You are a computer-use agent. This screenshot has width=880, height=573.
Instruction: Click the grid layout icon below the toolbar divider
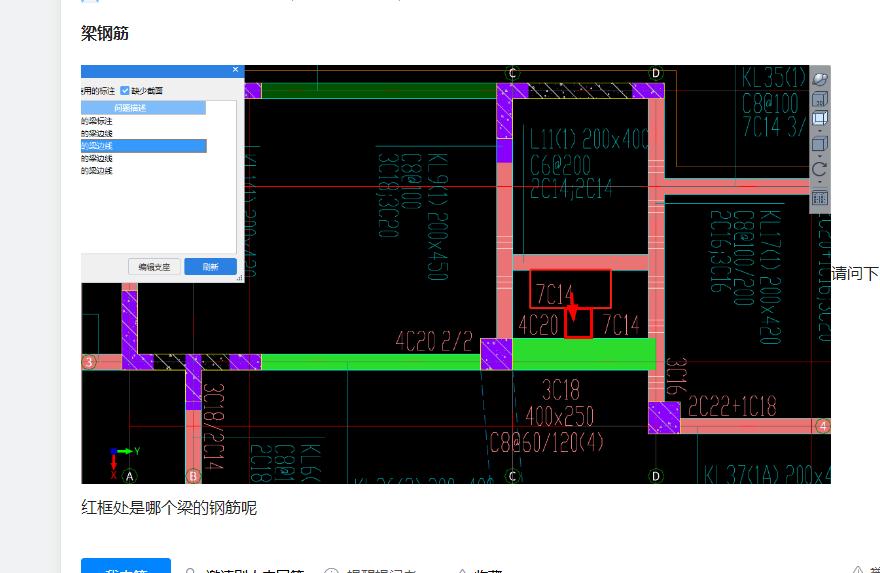(x=820, y=198)
